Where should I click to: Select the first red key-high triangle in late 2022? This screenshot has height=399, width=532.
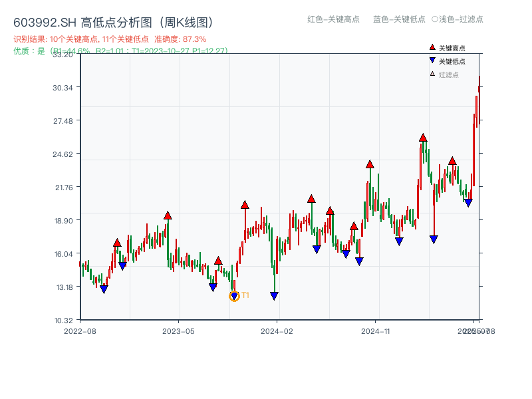coord(117,243)
